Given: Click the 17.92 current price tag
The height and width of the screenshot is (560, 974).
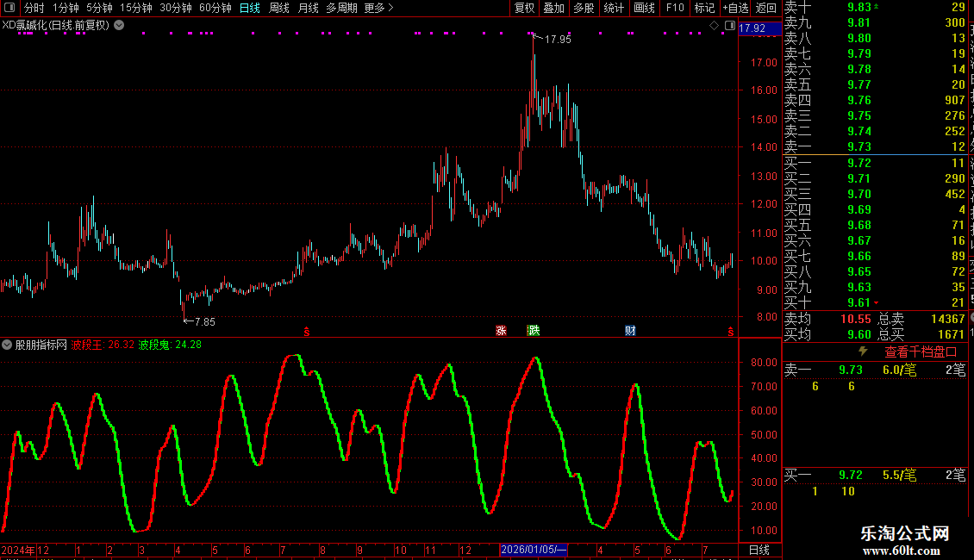Looking at the screenshot, I should pos(759,28).
